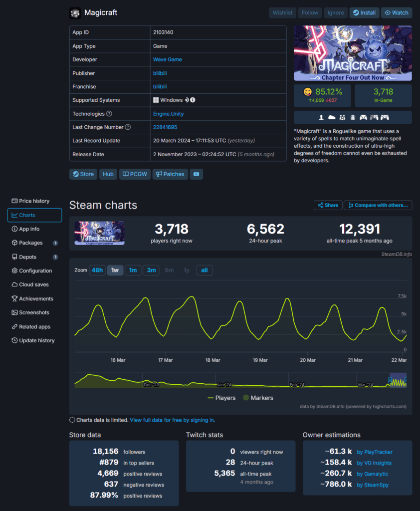The width and height of the screenshot is (420, 511).
Task: Click the Install button
Action: [364, 12]
